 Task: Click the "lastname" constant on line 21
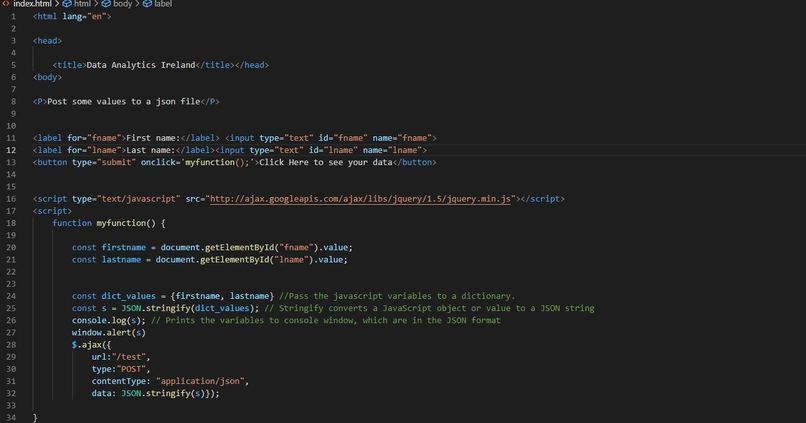coord(121,260)
